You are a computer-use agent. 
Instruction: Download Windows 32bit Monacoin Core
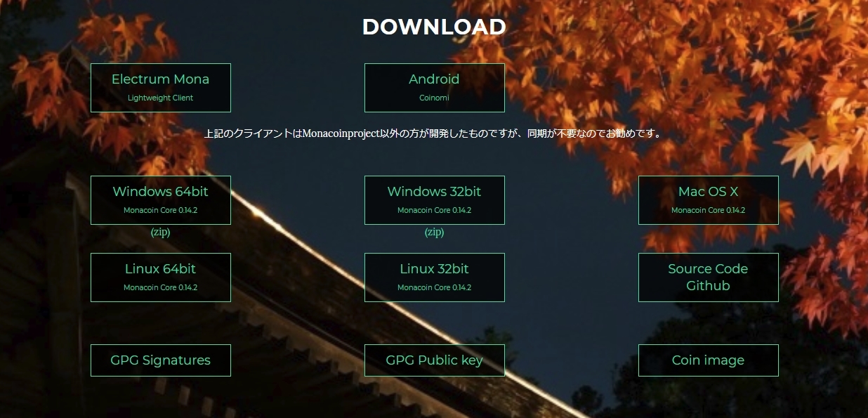point(434,200)
